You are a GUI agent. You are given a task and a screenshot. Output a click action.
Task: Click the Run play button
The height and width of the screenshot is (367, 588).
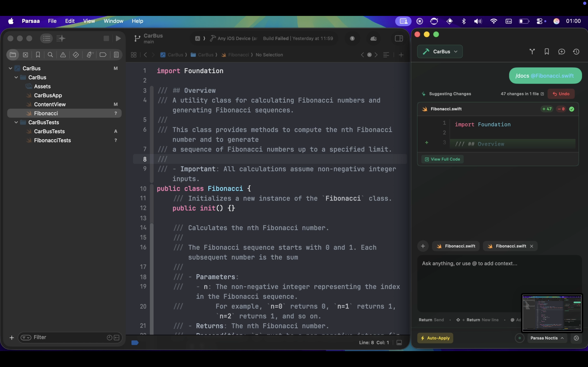coord(118,38)
